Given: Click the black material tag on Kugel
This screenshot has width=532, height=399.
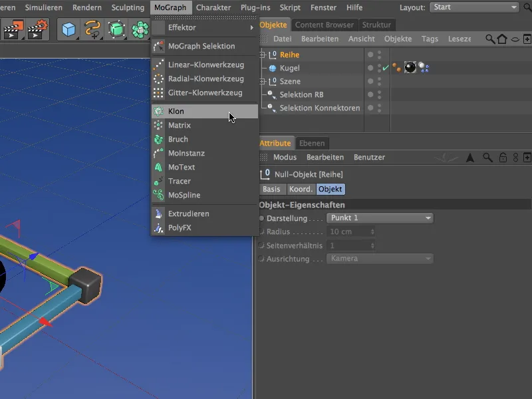Looking at the screenshot, I should pyautogui.click(x=410, y=68).
